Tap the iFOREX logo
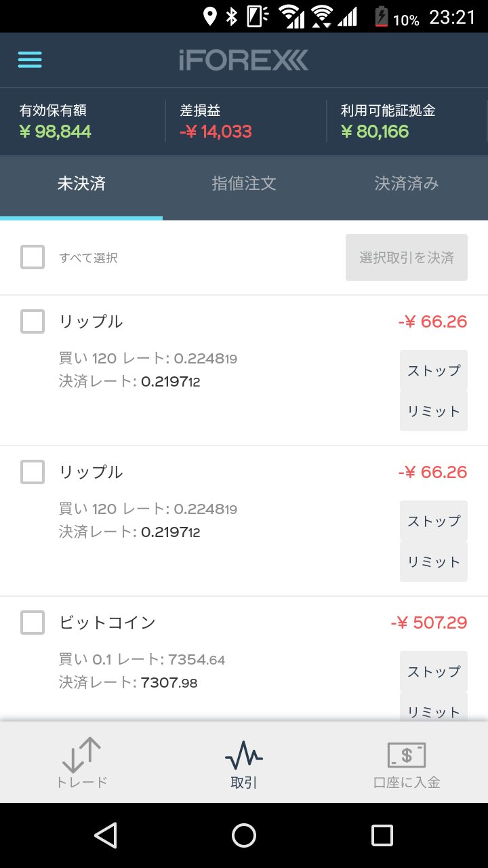This screenshot has height=868, width=488. coord(244,60)
